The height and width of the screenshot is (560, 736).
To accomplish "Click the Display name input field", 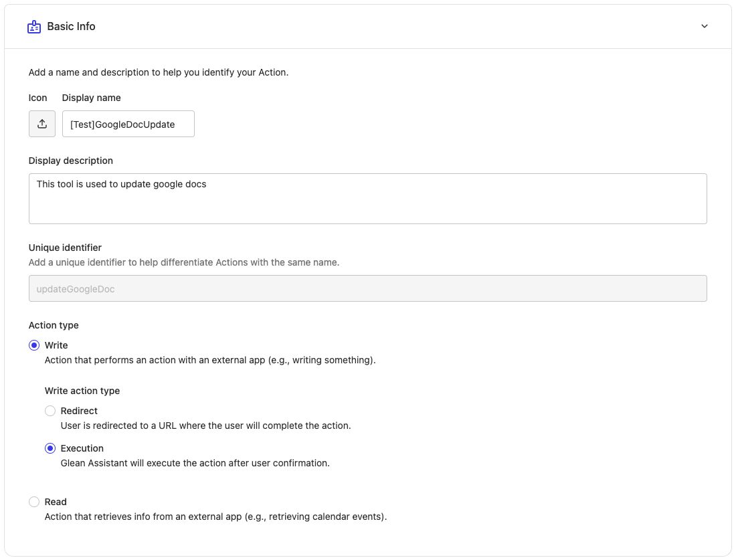I will click(128, 124).
